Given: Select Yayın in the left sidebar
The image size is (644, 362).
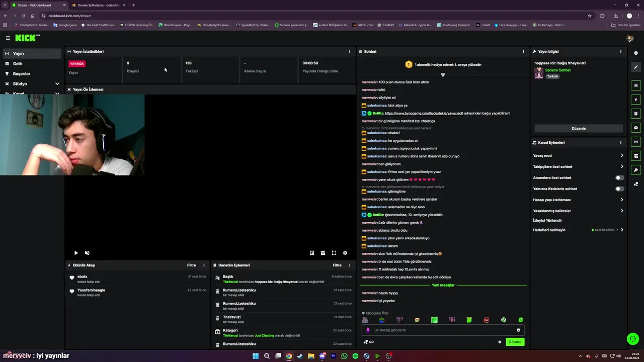Looking at the screenshot, I should click(x=32, y=53).
